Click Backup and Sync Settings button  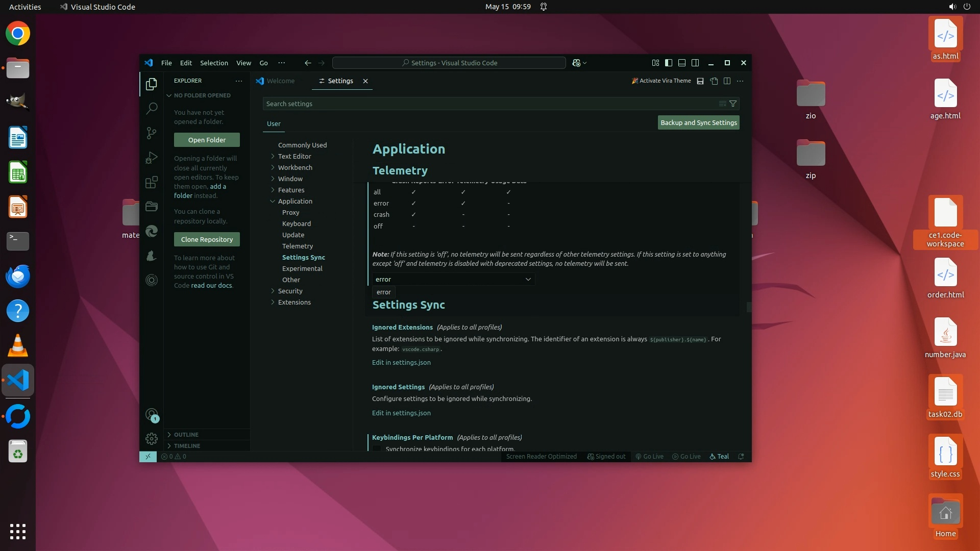(x=698, y=122)
